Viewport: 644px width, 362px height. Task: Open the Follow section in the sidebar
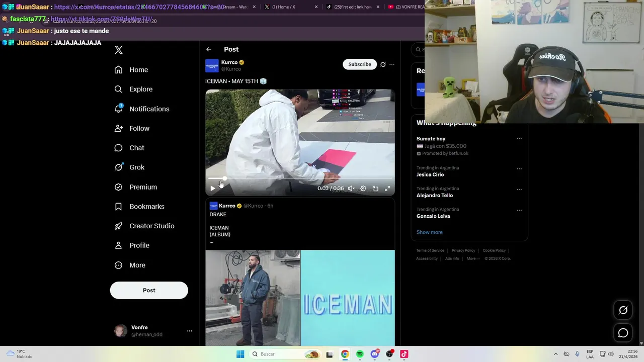coord(132,129)
